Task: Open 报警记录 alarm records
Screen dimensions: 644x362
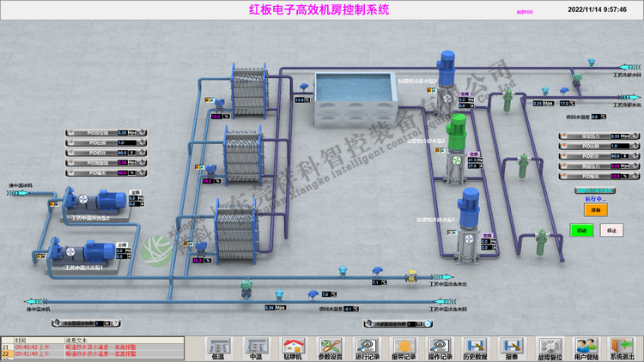Action: (x=404, y=347)
